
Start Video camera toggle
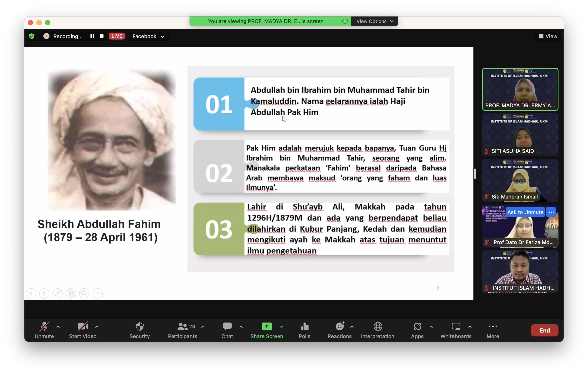82,330
